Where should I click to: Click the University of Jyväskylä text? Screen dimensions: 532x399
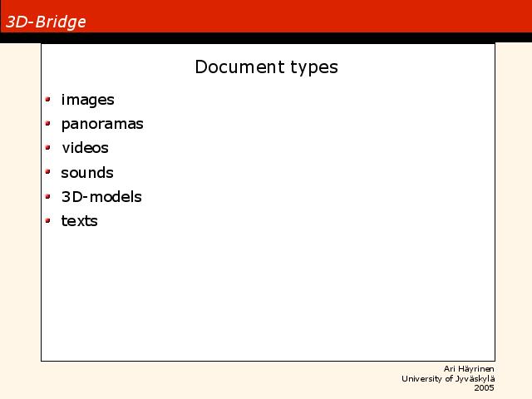[448, 379]
